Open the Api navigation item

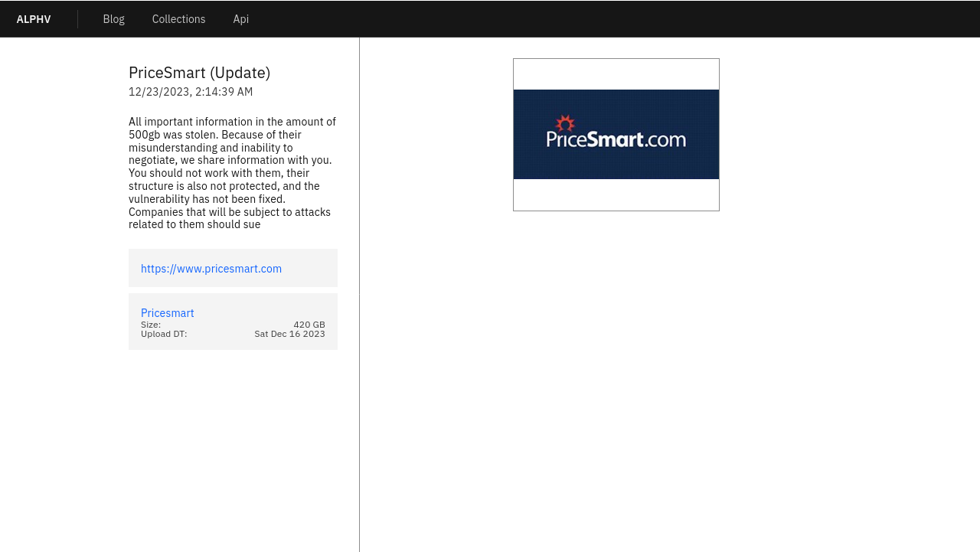coord(240,19)
